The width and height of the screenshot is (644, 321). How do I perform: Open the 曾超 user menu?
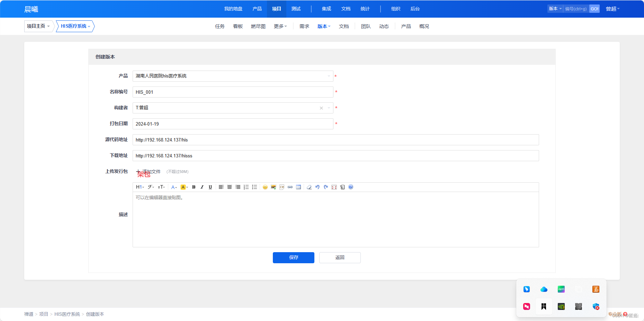(x=612, y=9)
